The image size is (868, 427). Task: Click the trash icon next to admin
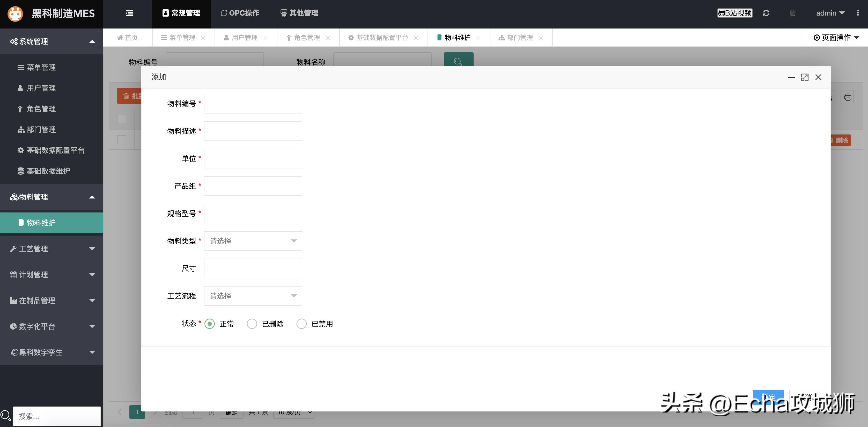[792, 13]
